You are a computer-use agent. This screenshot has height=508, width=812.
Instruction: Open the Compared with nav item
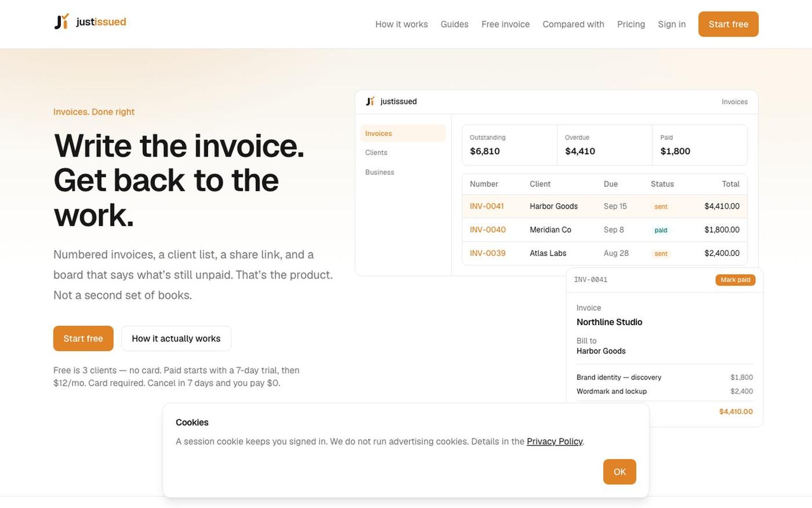573,24
